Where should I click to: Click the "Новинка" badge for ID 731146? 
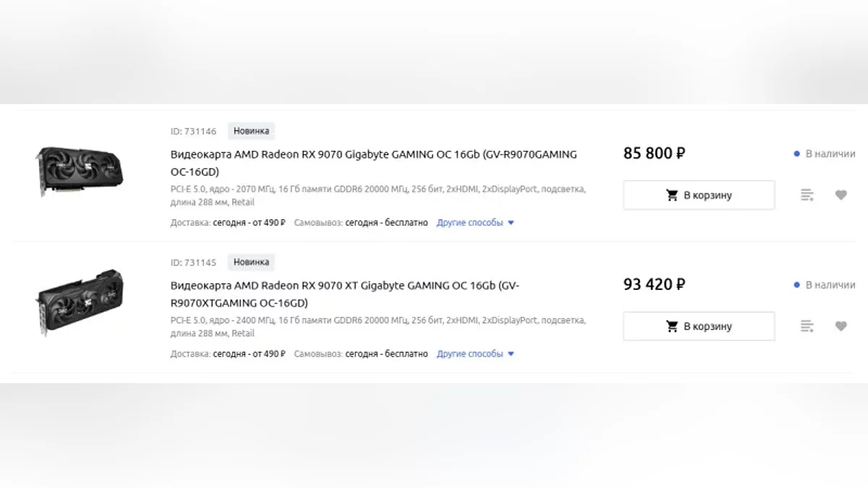pos(251,131)
